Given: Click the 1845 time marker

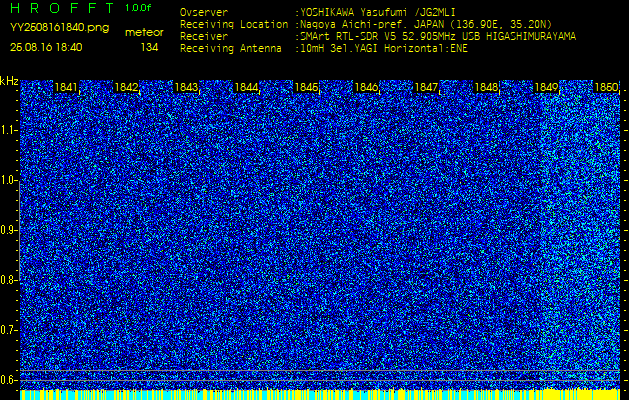Looking at the screenshot, I should (306, 87).
